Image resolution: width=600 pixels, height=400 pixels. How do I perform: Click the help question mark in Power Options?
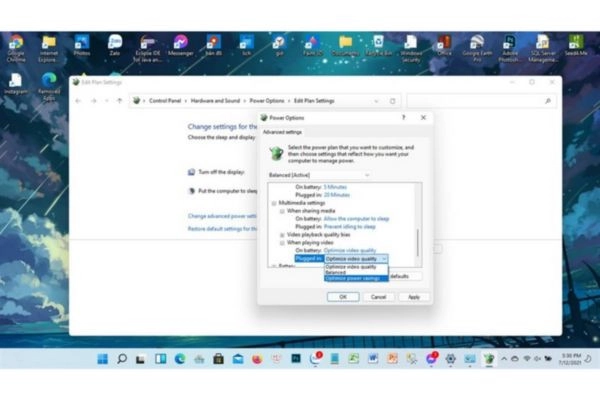403,118
